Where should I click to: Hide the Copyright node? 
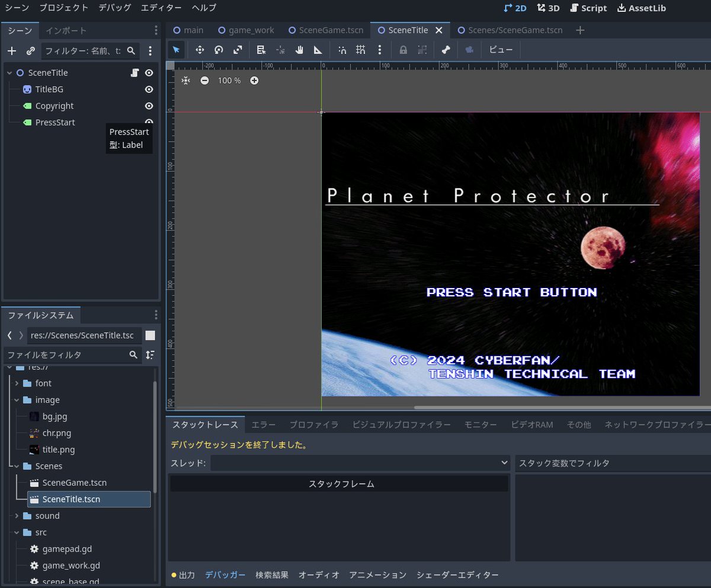tap(149, 106)
